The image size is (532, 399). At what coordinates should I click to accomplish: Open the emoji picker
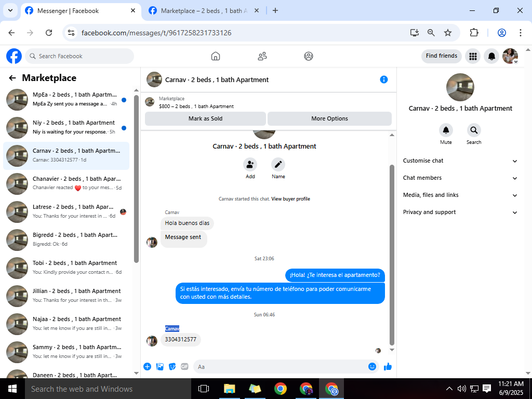[x=372, y=366]
